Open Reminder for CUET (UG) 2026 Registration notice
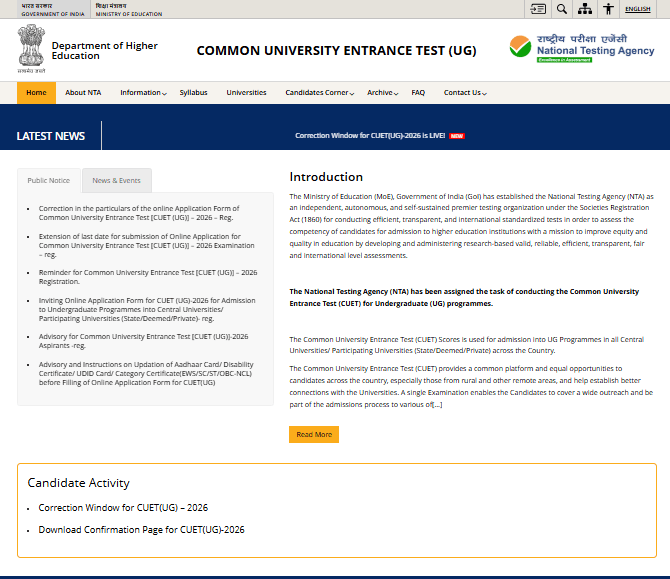 pos(148,277)
